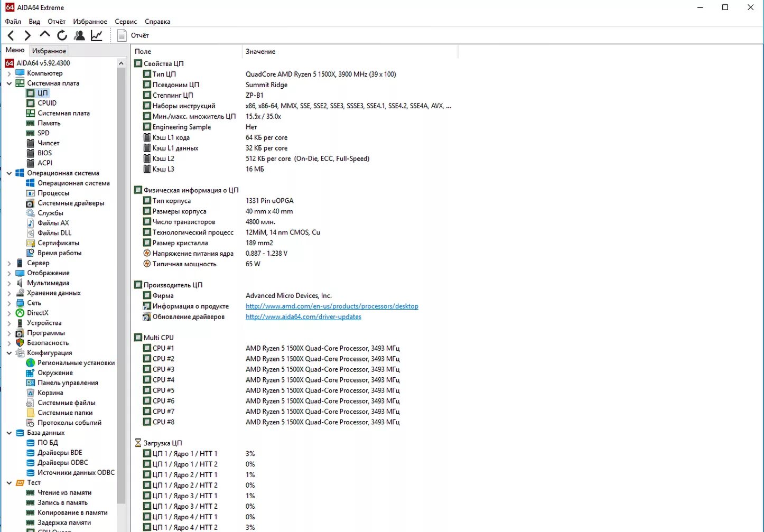Viewport: 764px width, 532px height.
Task: Select Системная плата sub-item icon
Action: click(x=30, y=113)
